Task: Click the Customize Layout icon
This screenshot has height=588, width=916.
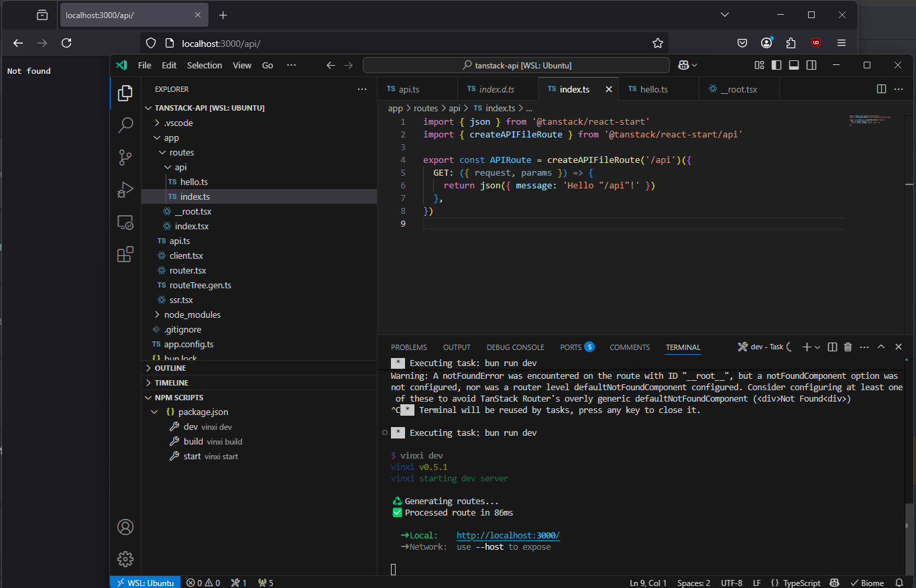Action: (x=759, y=65)
